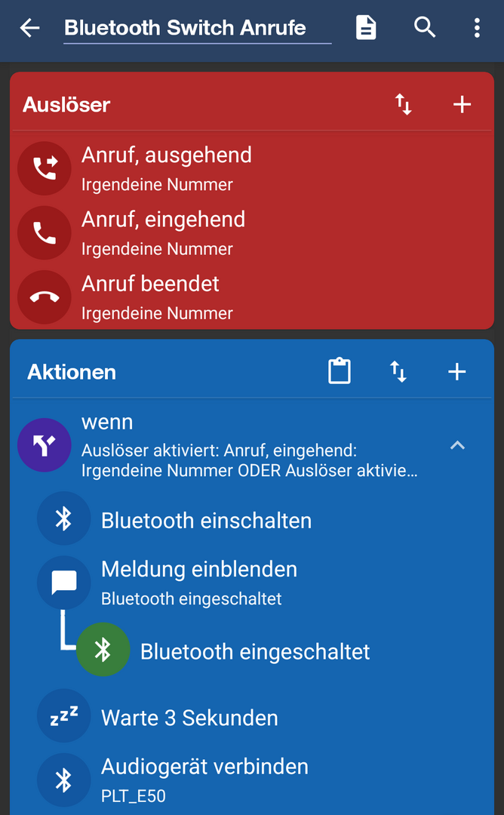Tap the search magnifier icon

coord(425,28)
